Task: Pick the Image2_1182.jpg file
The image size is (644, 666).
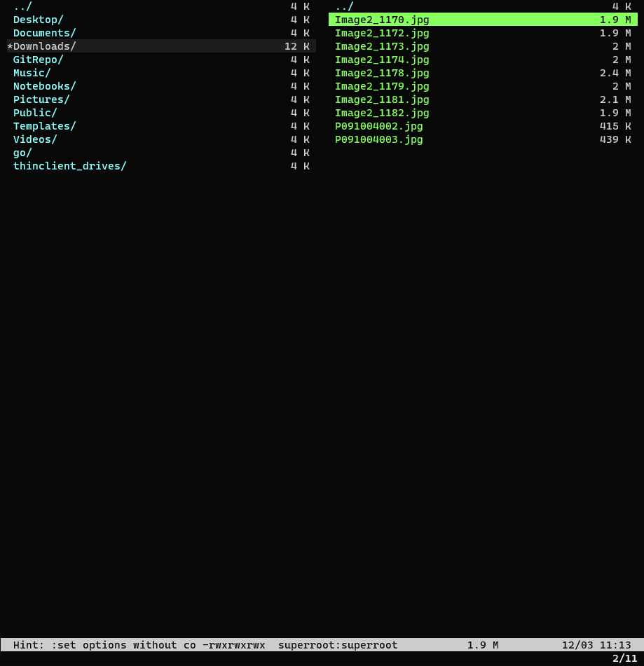Action: (483, 113)
